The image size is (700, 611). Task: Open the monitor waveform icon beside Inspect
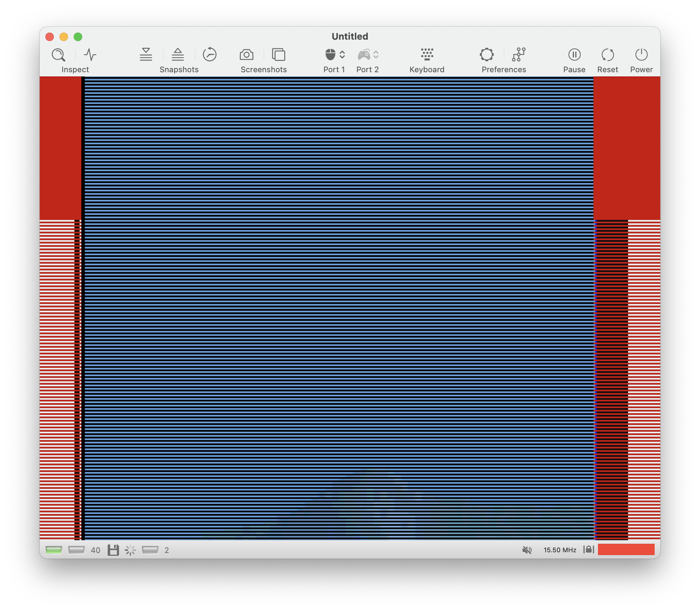90,55
